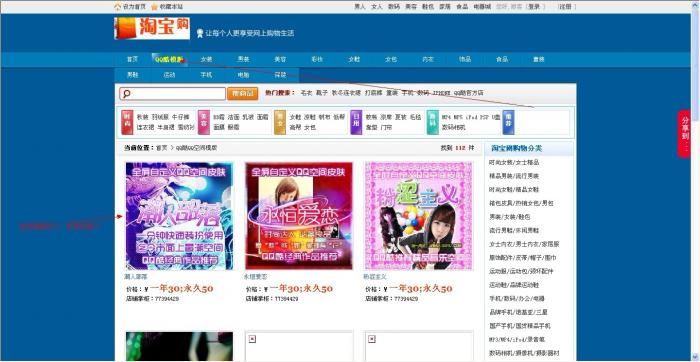Click the 羽绒服 link in 时尚 group
The width and height of the screenshot is (700, 362).
[160, 117]
